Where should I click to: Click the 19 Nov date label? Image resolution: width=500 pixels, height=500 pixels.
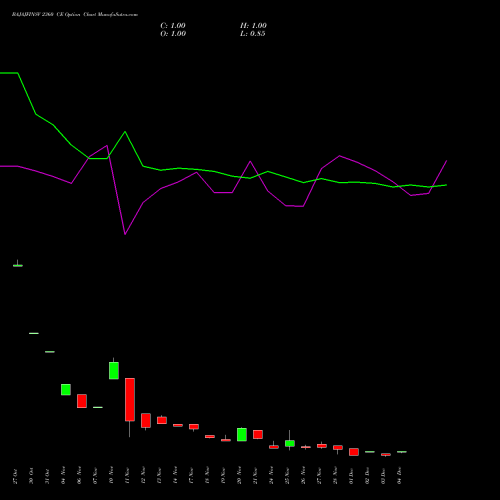(223, 476)
